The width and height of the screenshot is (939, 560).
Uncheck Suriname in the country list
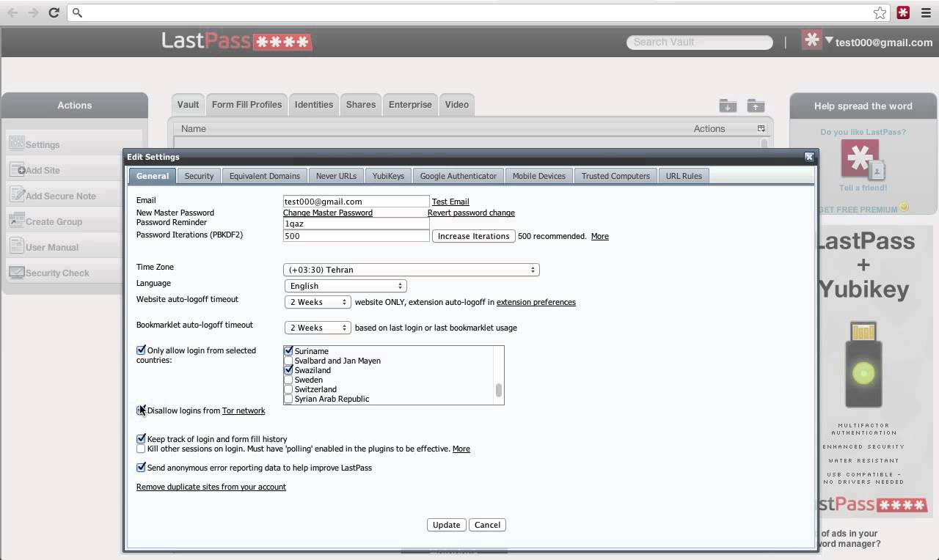coord(288,351)
